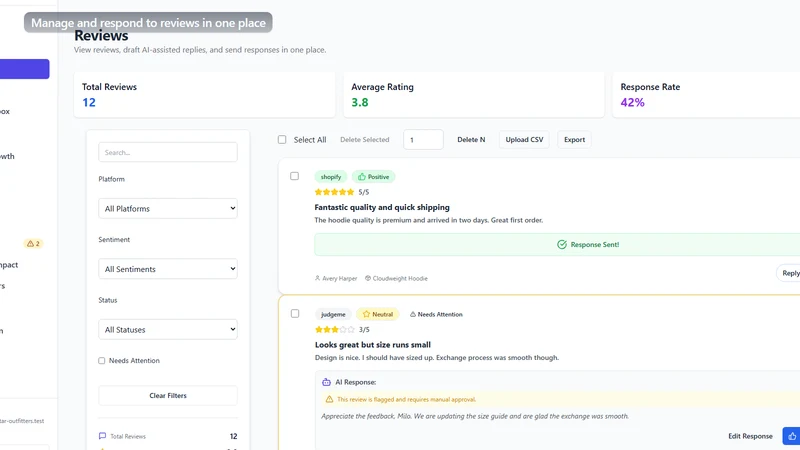Click the highlighted blue sidebar item
Viewport: 800px width, 450px height.
24,69
